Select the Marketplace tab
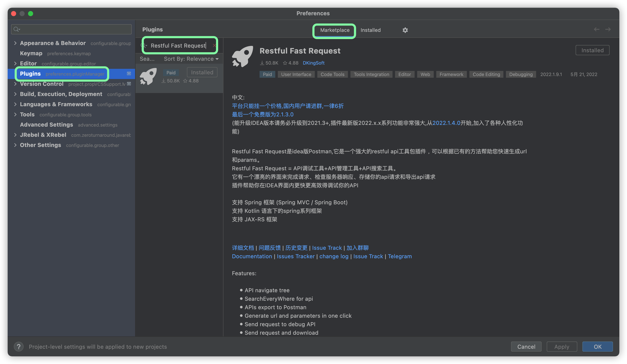The image size is (627, 364). tap(334, 30)
